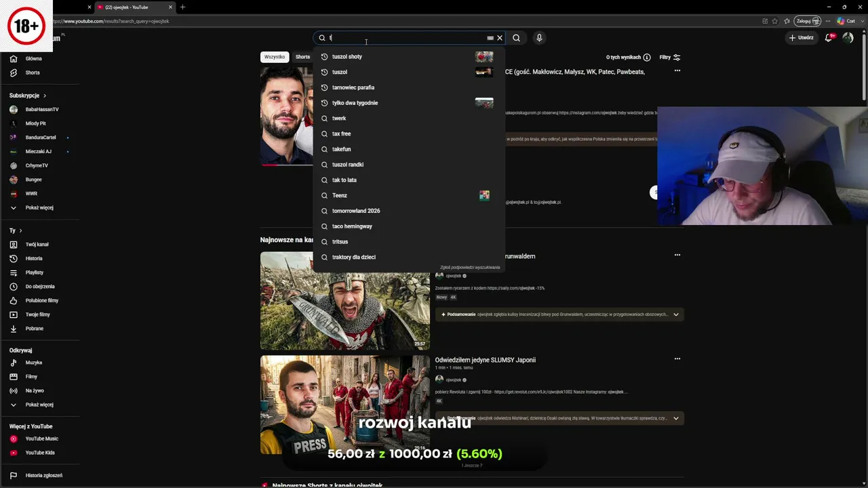This screenshot has height=488, width=868.
Task: Open the account avatar menu
Action: [848, 38]
